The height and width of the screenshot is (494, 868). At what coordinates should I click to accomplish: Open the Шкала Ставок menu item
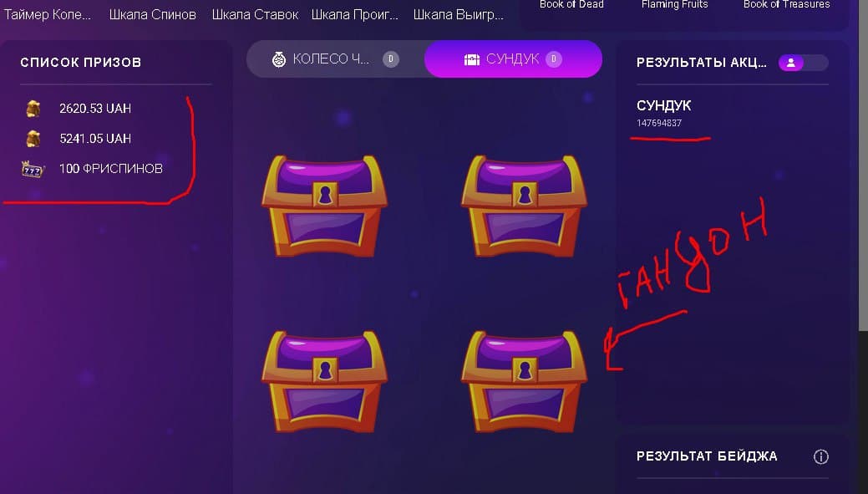255,14
